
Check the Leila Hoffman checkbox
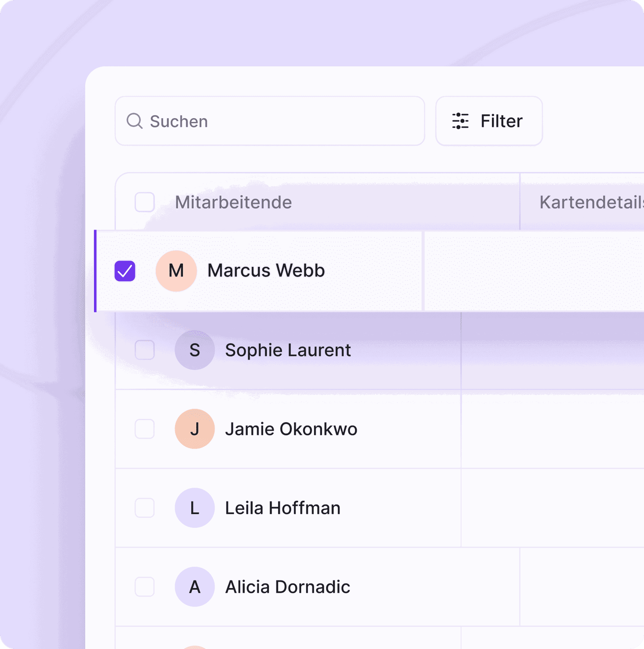tap(145, 508)
